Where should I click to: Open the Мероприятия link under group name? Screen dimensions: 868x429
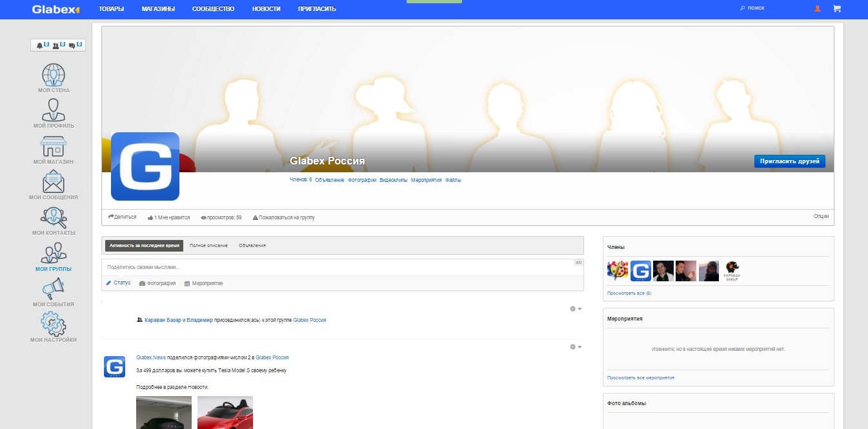pos(427,180)
